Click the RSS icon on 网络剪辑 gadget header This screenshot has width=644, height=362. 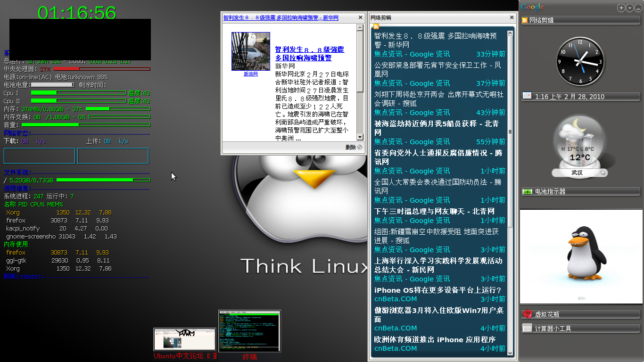(x=524, y=20)
